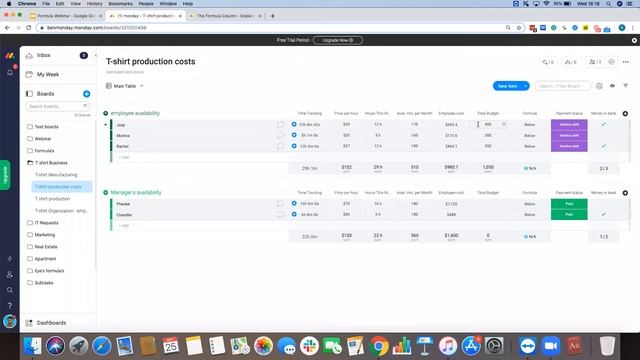Collapse the Manager's availability group
This screenshot has width=640, height=360.
point(106,193)
